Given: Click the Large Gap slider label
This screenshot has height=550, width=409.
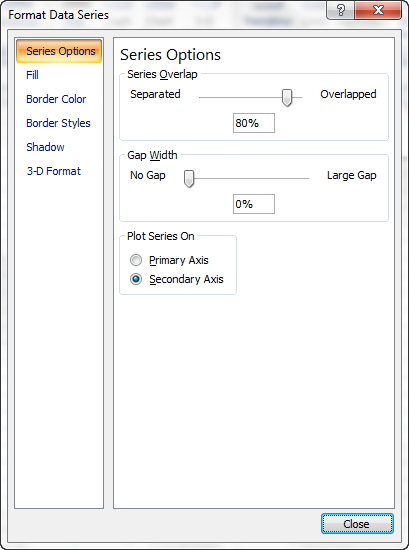Looking at the screenshot, I should pos(351,175).
